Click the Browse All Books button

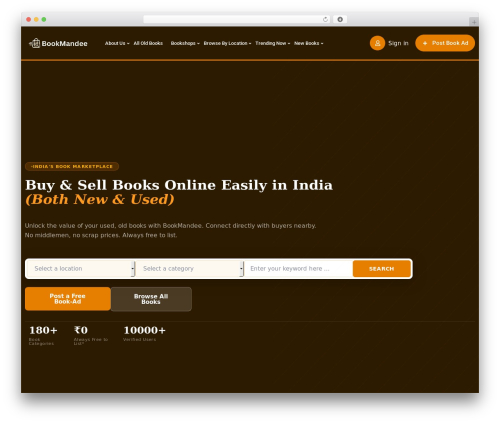(x=151, y=299)
